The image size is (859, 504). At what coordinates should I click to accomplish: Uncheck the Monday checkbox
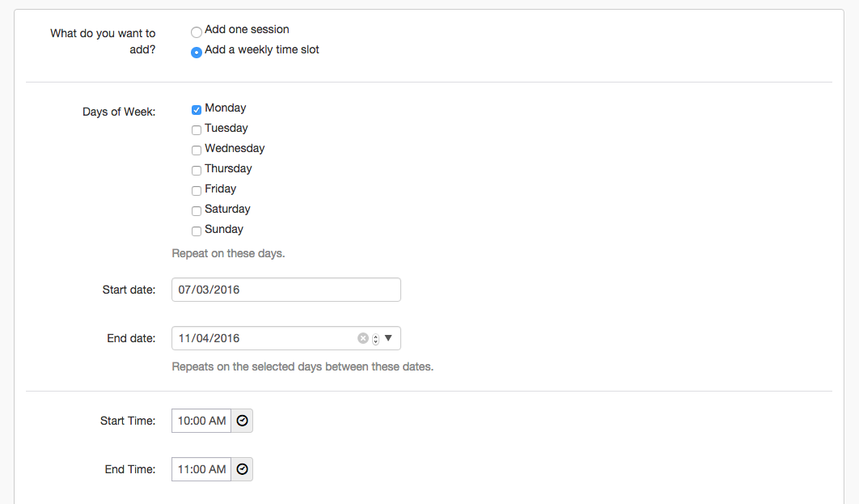tap(197, 110)
